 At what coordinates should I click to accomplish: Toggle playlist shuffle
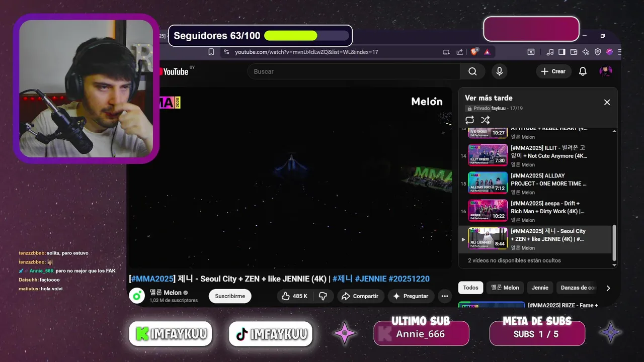(485, 120)
